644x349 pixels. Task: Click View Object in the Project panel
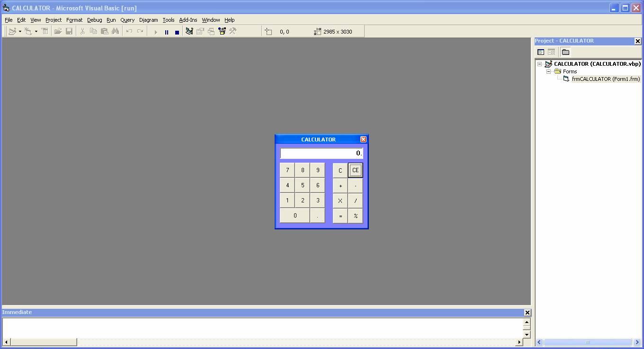tap(551, 52)
